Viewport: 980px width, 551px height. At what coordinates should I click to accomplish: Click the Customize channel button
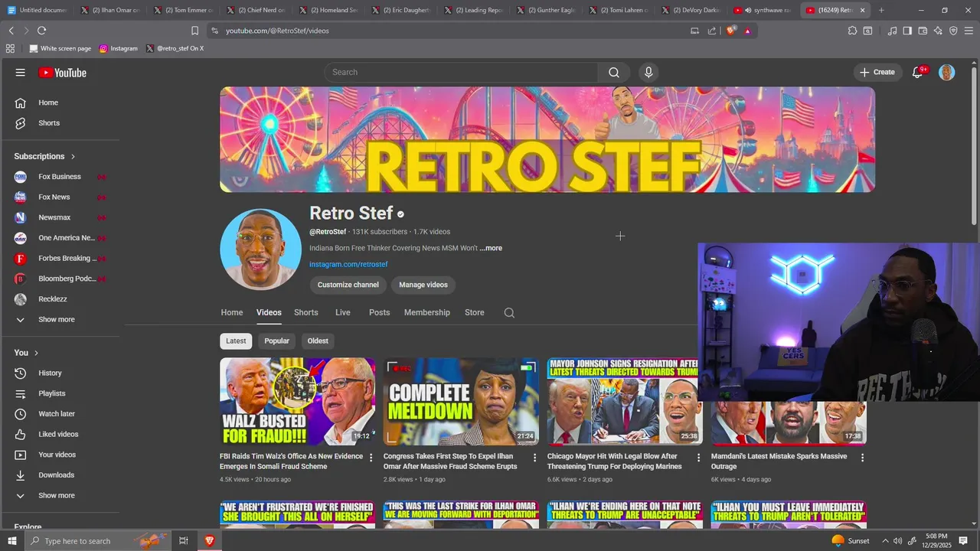click(x=348, y=285)
